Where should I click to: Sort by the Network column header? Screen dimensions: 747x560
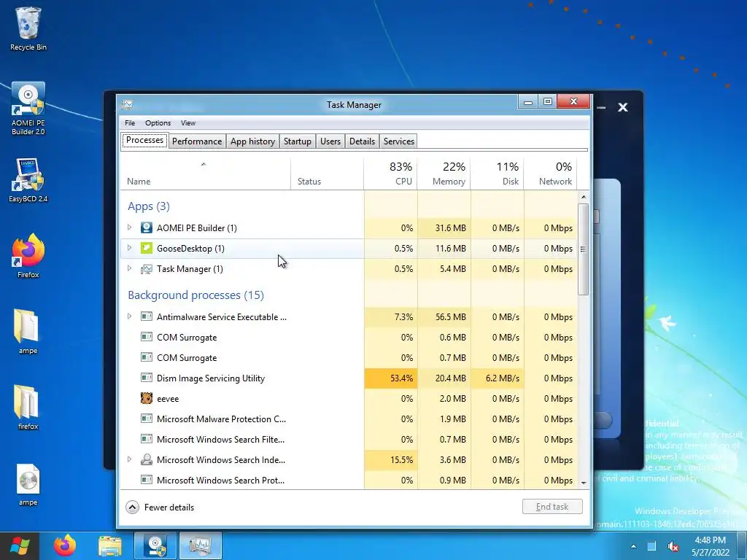[x=551, y=174]
